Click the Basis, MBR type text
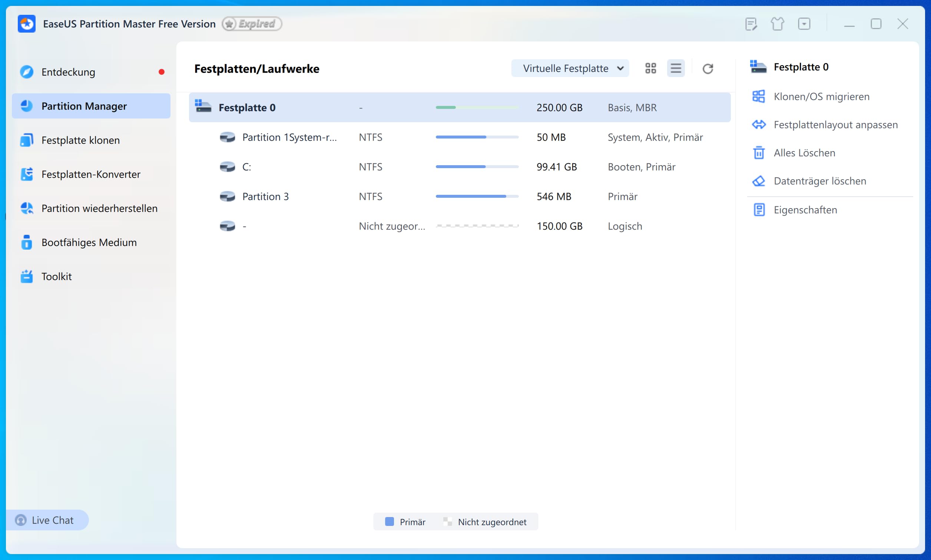The image size is (931, 560). pos(632,107)
